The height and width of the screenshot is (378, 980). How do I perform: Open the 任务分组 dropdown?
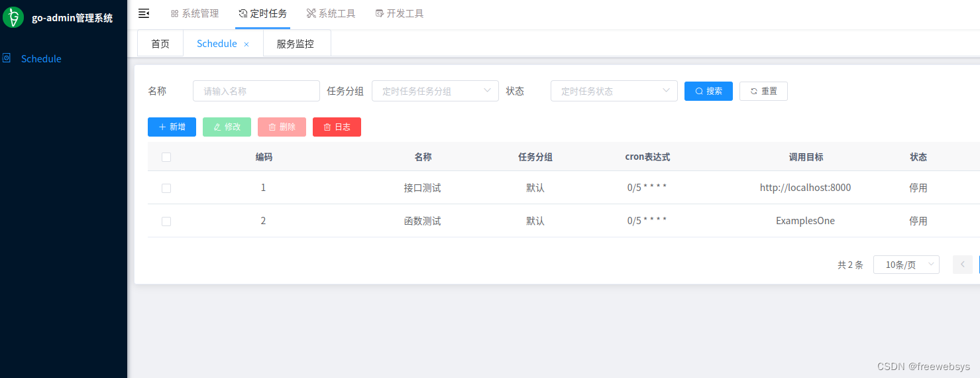point(435,91)
